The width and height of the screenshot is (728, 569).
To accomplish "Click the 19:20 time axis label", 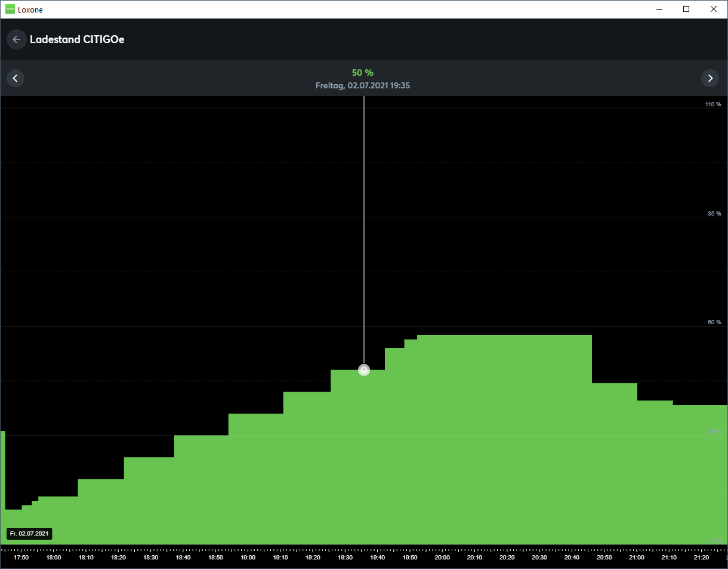I will pyautogui.click(x=313, y=558).
